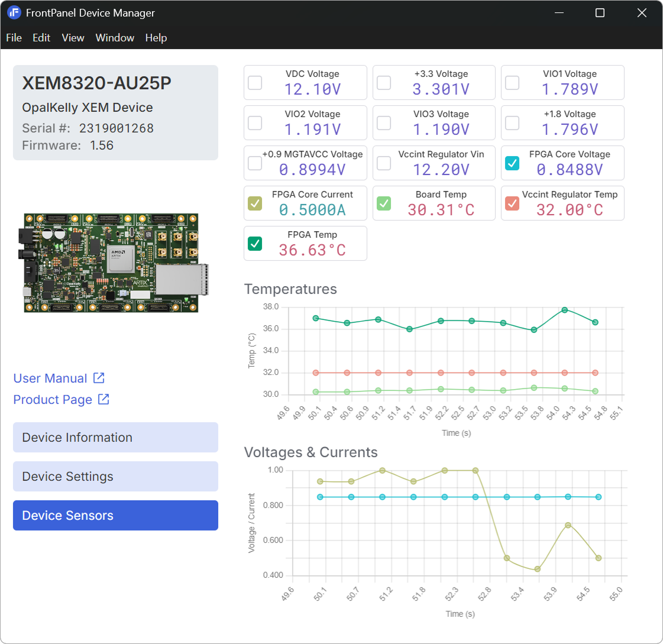Click the VIO2 Voltage value 1.191V
This screenshot has height=644, width=663.
[x=312, y=130]
